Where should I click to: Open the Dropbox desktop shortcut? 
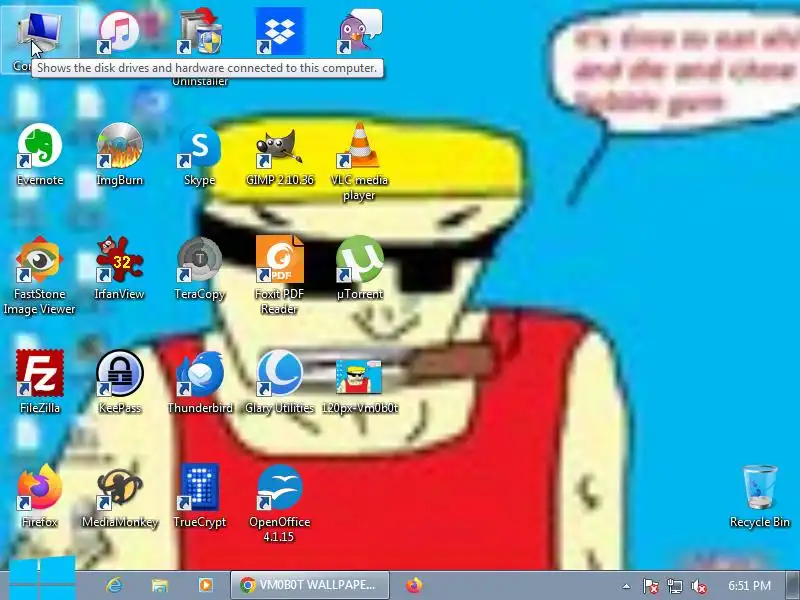pos(280,32)
